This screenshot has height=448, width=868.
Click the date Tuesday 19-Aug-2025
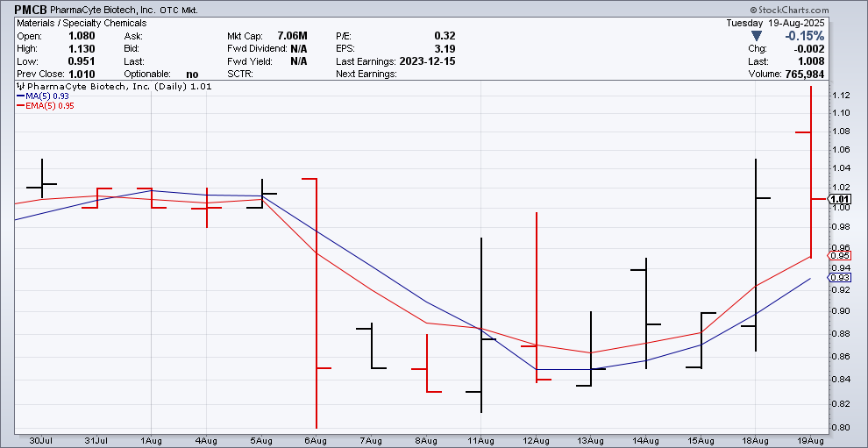(x=775, y=24)
